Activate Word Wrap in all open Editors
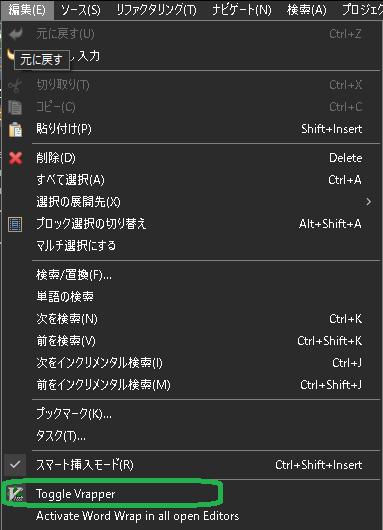The width and height of the screenshot is (383, 530). [x=191, y=516]
